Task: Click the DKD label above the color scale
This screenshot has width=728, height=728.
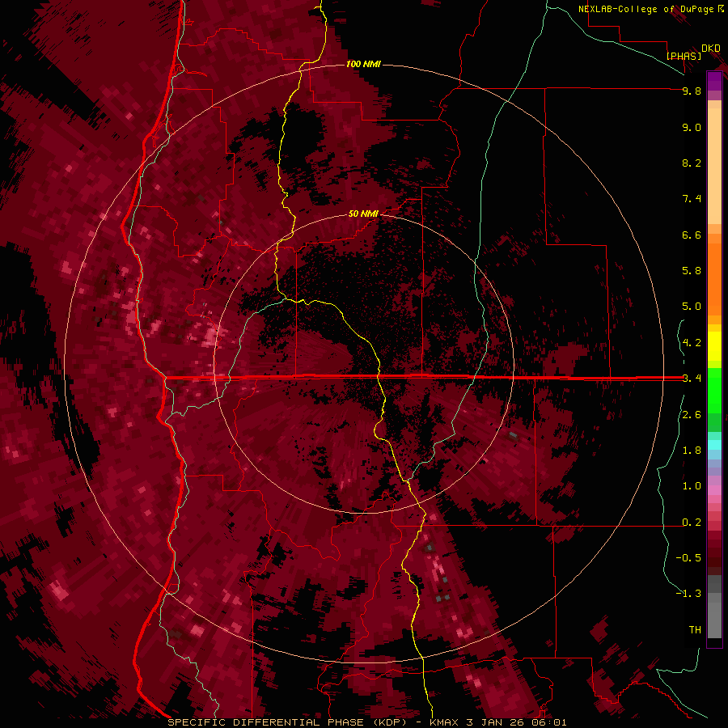Action: click(x=711, y=49)
